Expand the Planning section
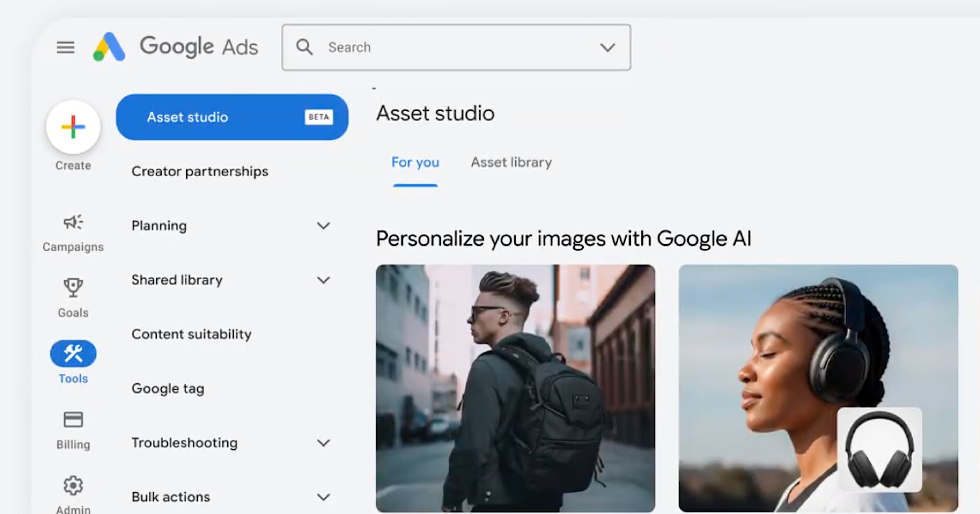This screenshot has height=514, width=980. click(323, 226)
